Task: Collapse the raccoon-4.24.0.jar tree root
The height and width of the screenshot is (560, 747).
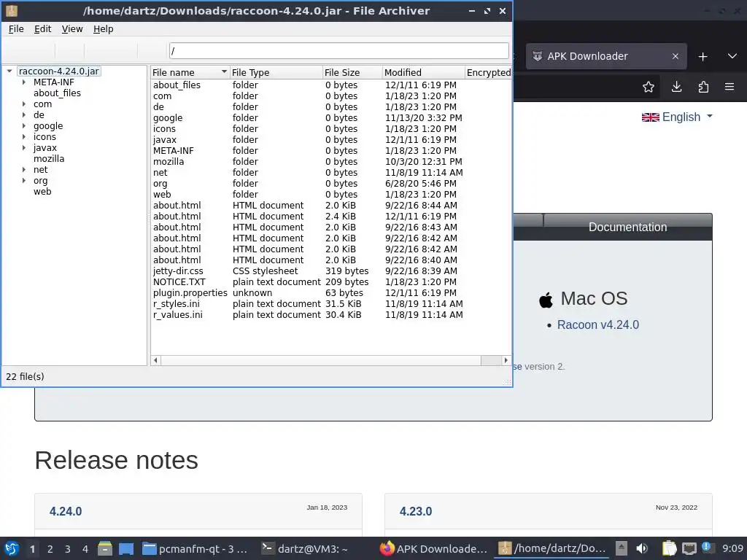Action: (9, 71)
